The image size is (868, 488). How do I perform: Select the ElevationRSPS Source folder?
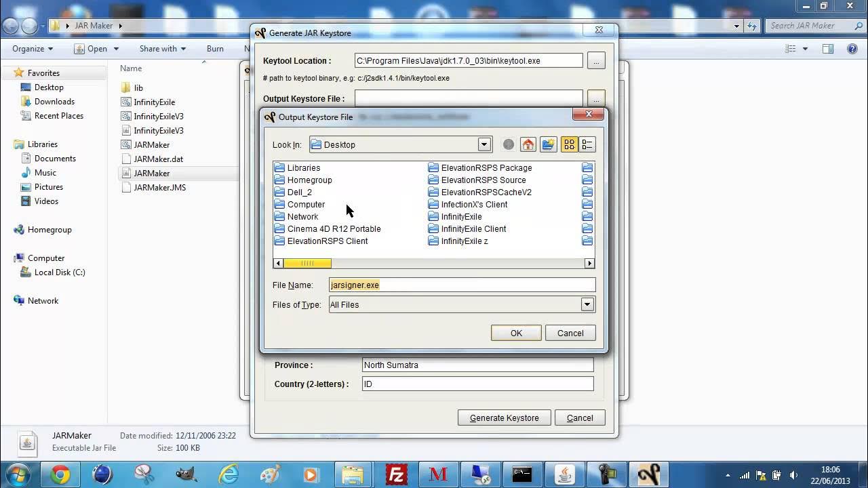coord(477,180)
